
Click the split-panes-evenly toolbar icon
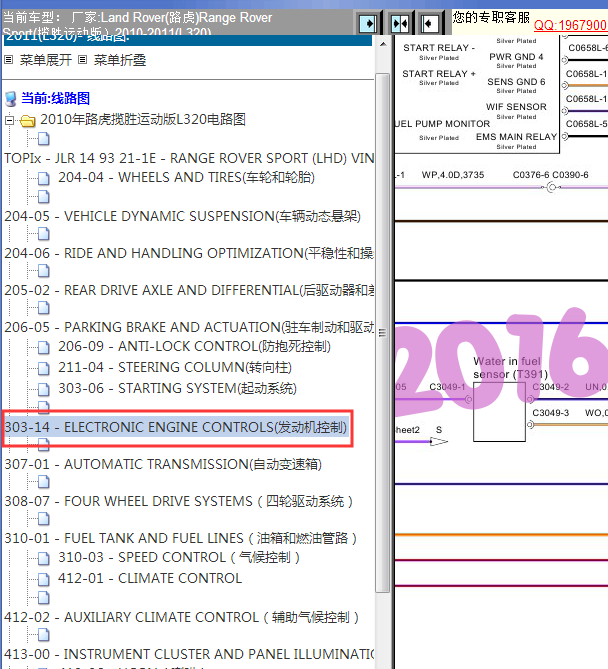[x=399, y=23]
